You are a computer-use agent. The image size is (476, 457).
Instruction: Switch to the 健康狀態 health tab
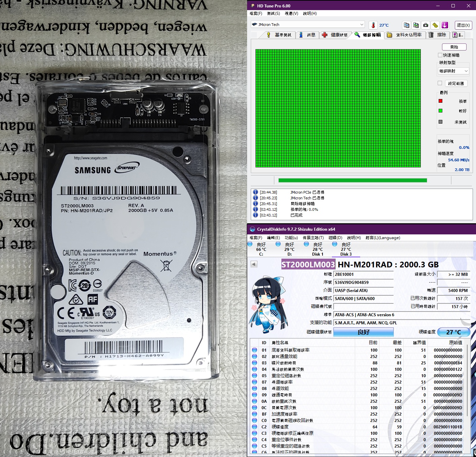coord(335,35)
